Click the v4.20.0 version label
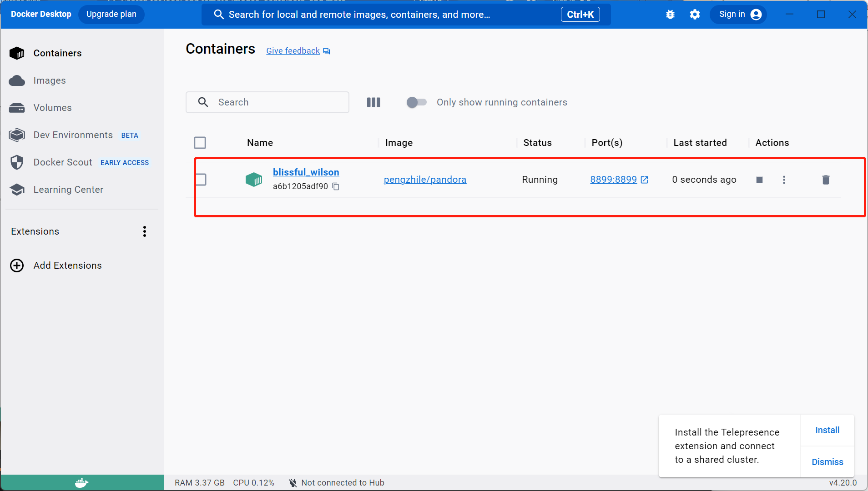The height and width of the screenshot is (491, 868). (843, 483)
